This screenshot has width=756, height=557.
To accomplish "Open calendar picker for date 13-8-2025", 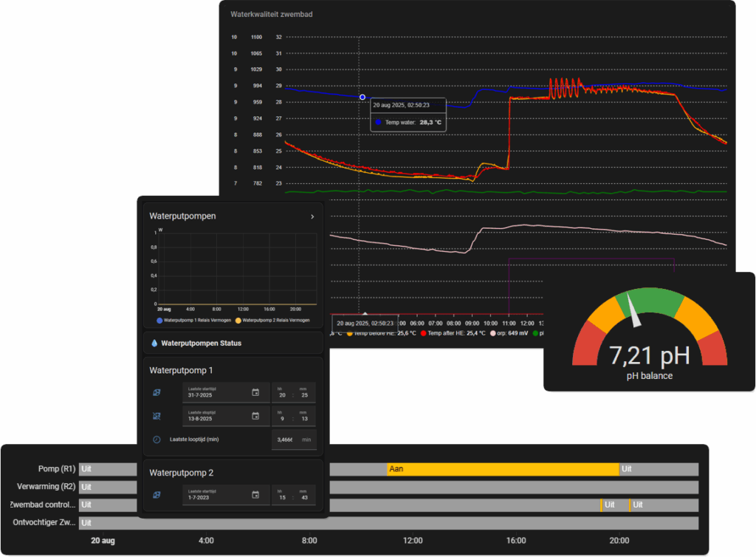I will tap(255, 416).
